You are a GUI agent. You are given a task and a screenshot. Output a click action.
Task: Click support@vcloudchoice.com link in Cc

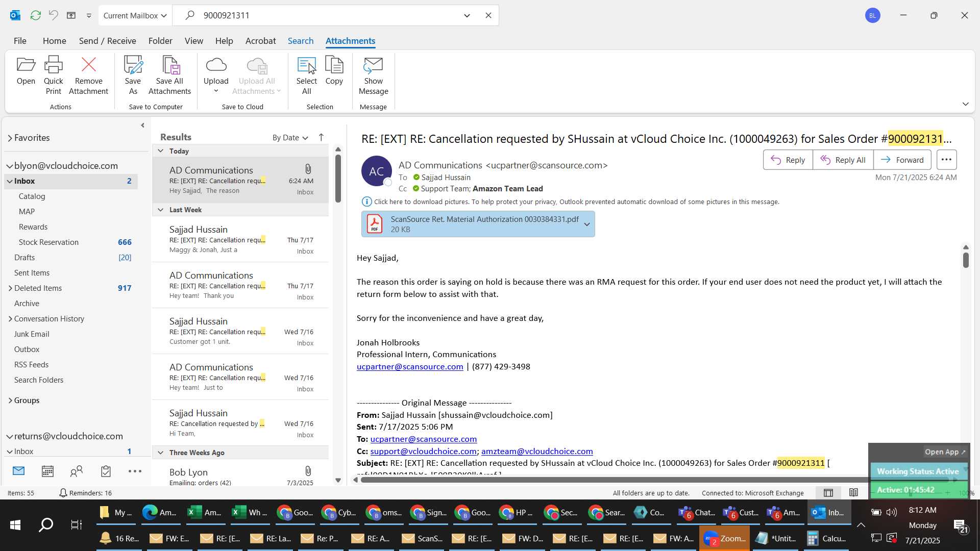point(423,452)
